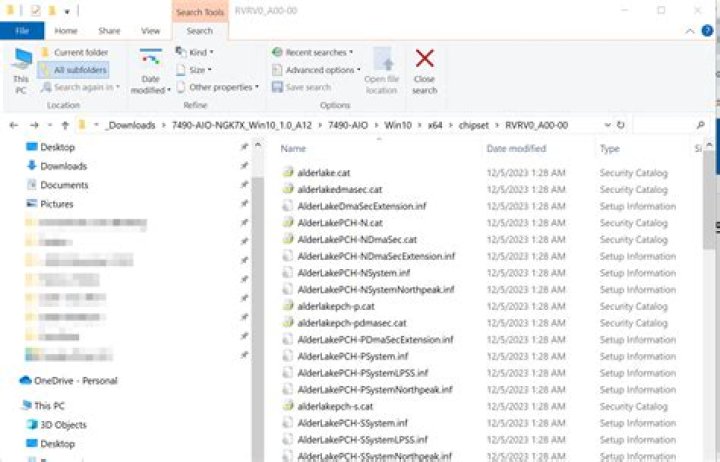Click the file list vertical scrollbar
Image resolution: width=720 pixels, height=462 pixels.
click(x=709, y=201)
